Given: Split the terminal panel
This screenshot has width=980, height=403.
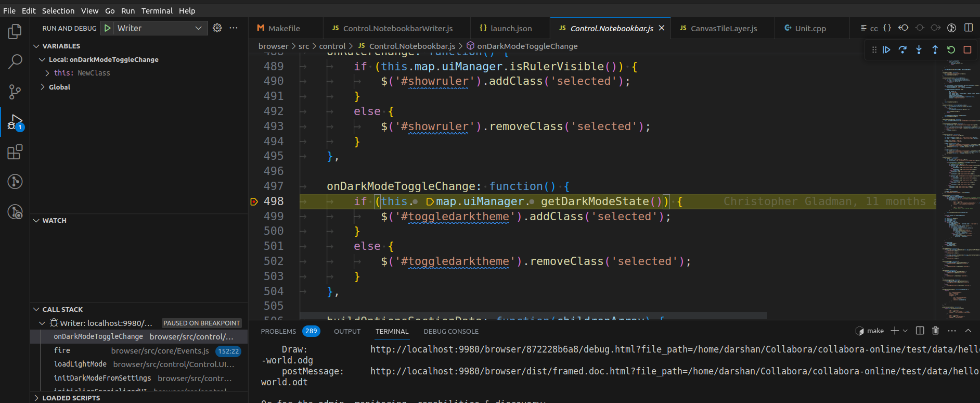Looking at the screenshot, I should point(920,331).
